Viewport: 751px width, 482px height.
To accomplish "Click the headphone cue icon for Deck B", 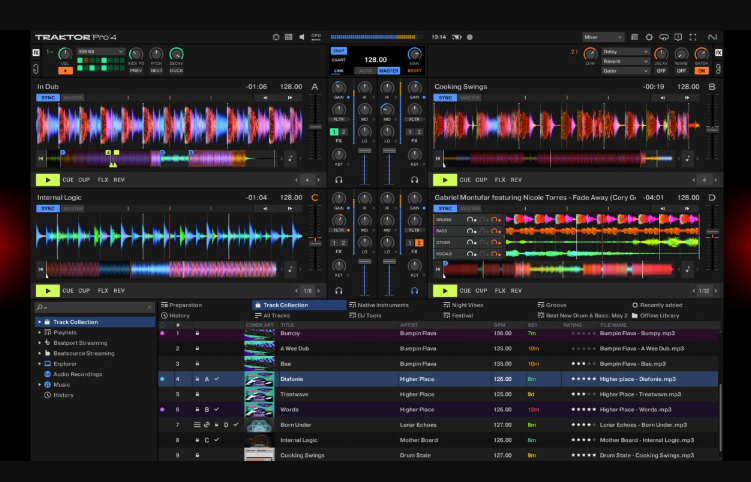I will click(414, 180).
